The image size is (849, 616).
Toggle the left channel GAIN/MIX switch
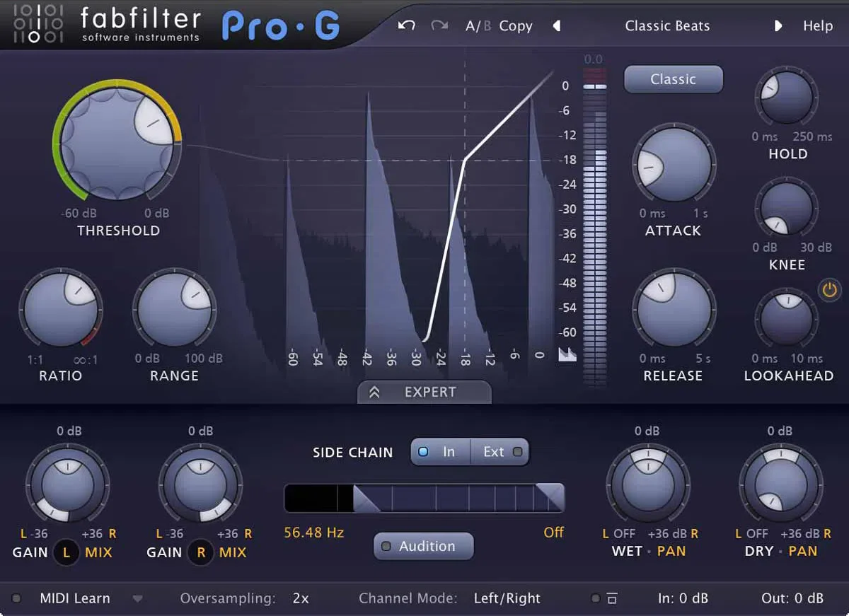(x=66, y=552)
